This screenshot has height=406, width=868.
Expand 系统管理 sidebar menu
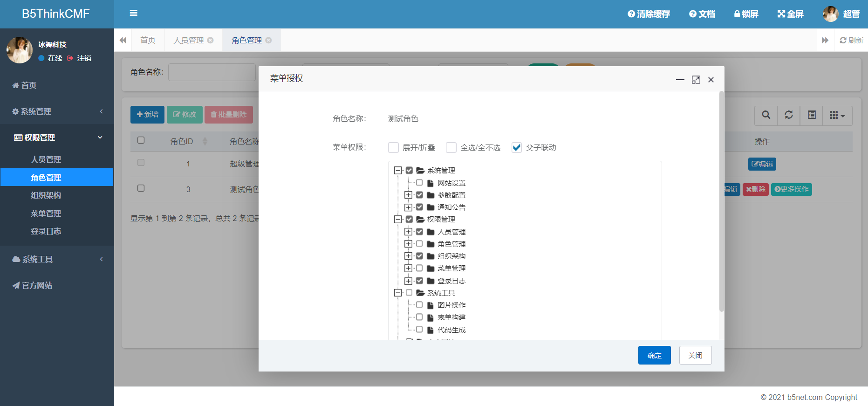(57, 111)
